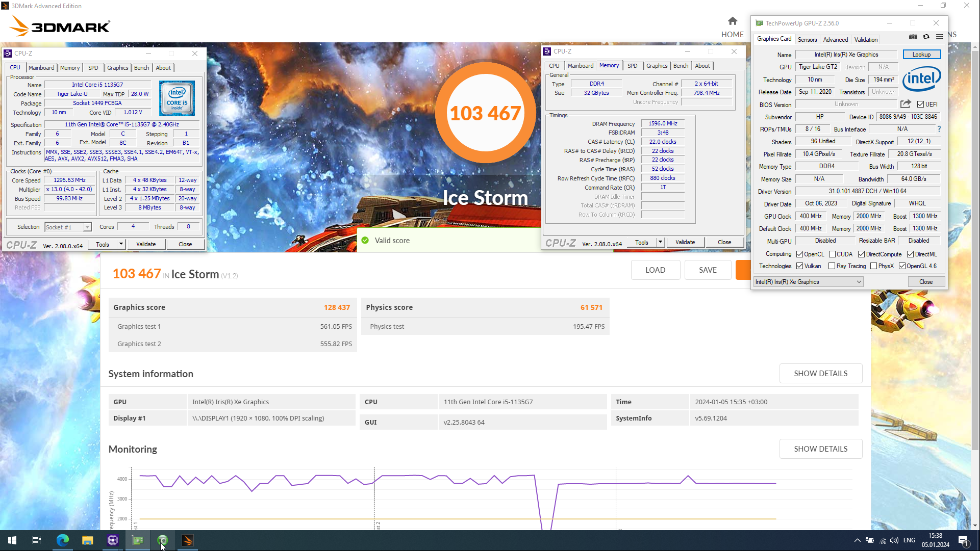
Task: Show details for Monitoring
Action: tap(820, 449)
